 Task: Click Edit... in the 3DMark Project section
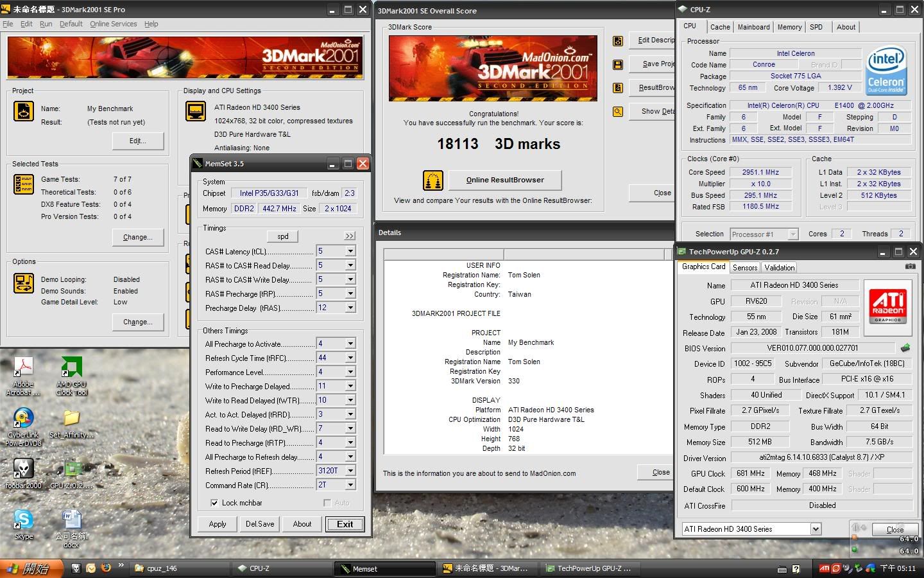point(138,141)
